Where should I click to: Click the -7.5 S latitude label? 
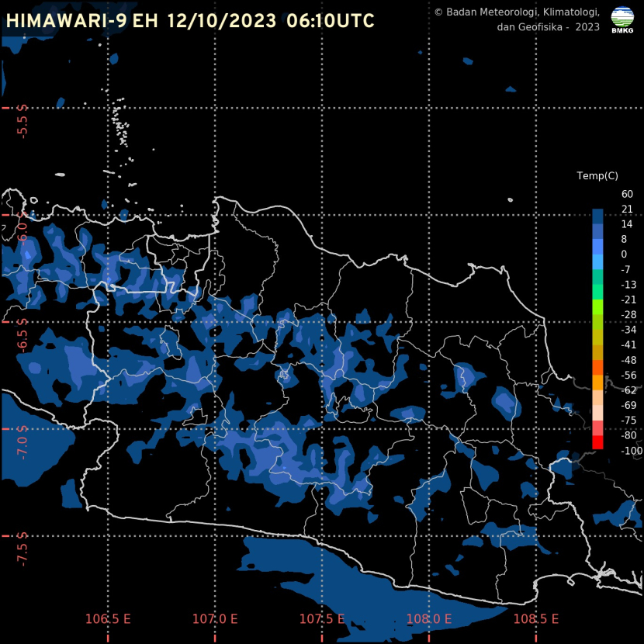pos(23,549)
